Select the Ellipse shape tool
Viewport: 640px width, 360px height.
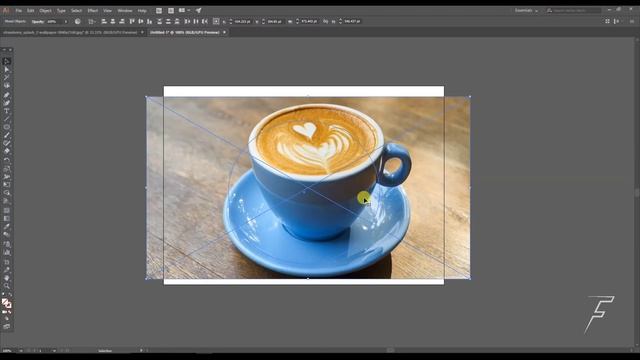(x=7, y=127)
